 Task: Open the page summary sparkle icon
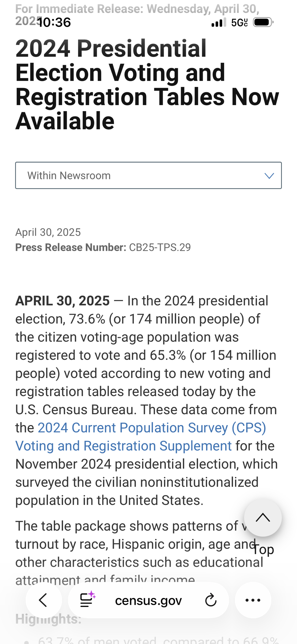[x=88, y=599]
